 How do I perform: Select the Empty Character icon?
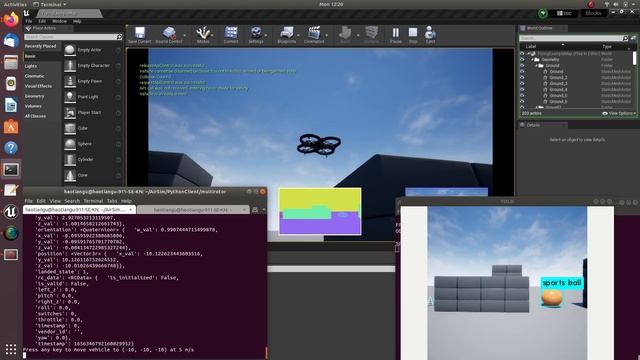70,65
